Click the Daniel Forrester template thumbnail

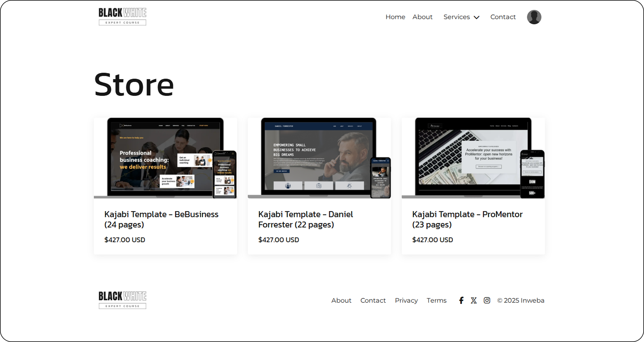[x=319, y=158]
